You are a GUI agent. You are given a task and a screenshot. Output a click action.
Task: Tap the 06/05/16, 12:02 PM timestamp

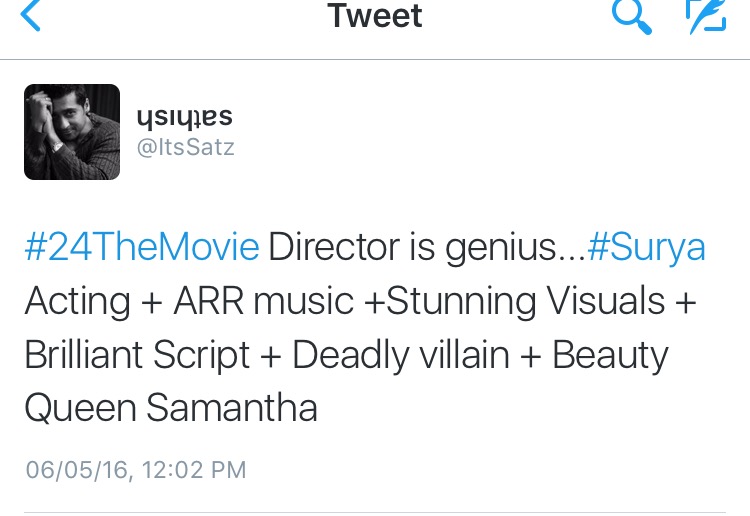[x=136, y=470]
